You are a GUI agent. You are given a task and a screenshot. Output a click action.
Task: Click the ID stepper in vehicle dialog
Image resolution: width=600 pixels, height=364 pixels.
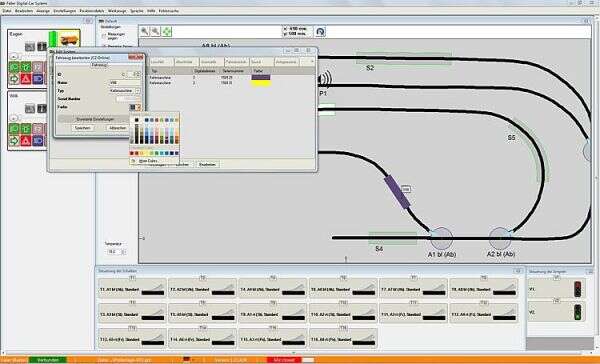[139, 74]
